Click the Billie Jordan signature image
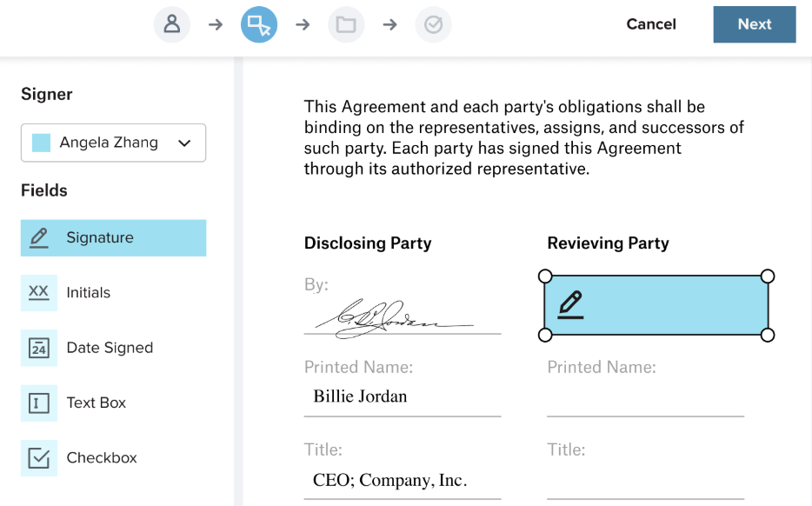The width and height of the screenshot is (812, 506). click(391, 316)
